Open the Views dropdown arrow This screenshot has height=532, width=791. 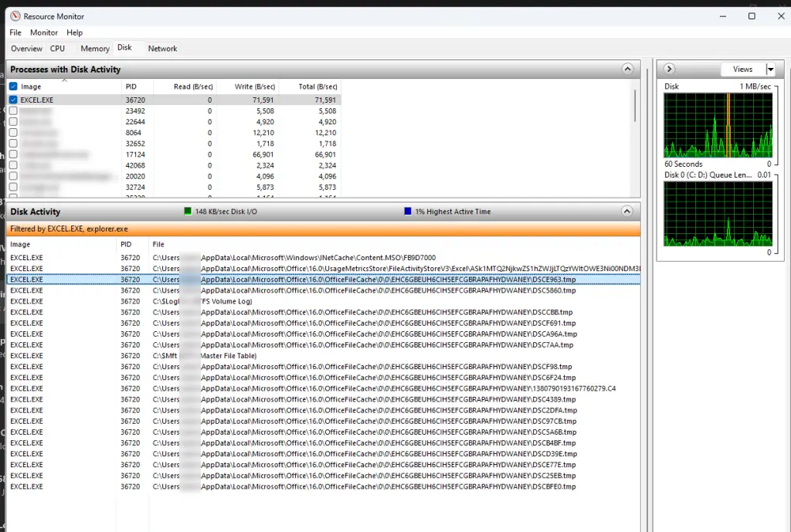(769, 69)
